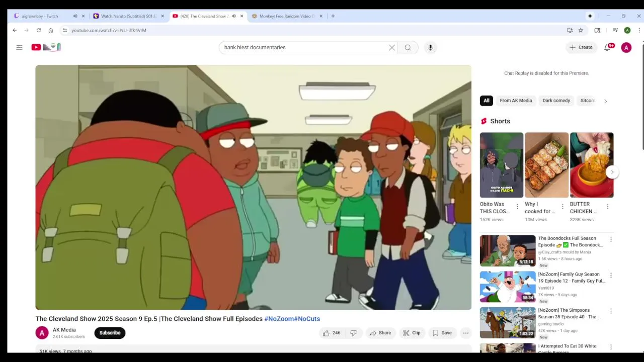Open Chrome three-dot menu

pos(639,30)
